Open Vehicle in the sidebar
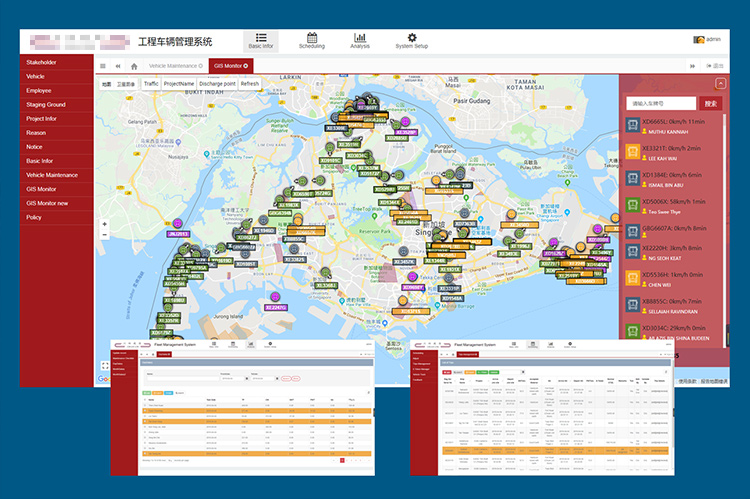Image resolution: width=750 pixels, height=499 pixels. point(56,77)
